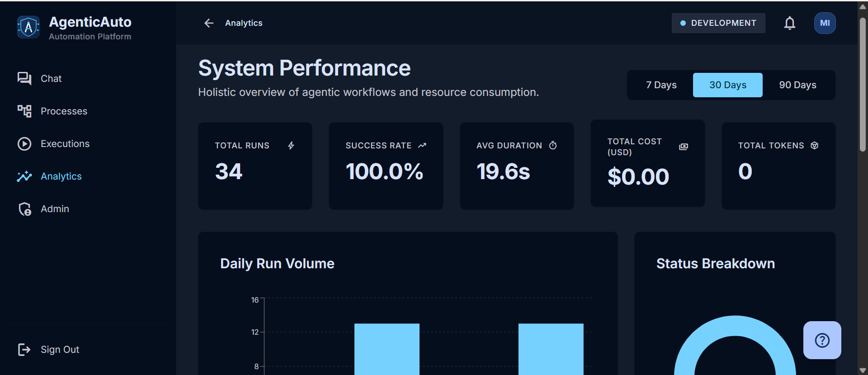
Task: Click the Success Rate value 100.0%
Action: (385, 171)
